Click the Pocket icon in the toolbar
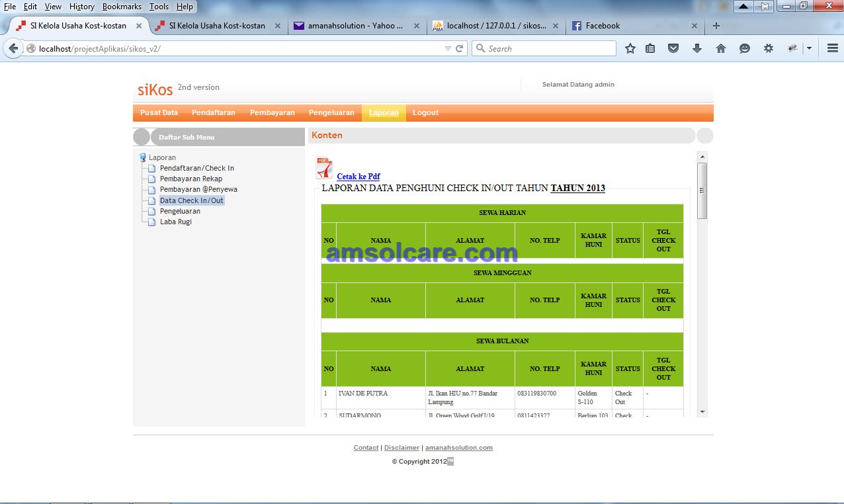Screen dimensions: 844x504 pyautogui.click(x=673, y=48)
